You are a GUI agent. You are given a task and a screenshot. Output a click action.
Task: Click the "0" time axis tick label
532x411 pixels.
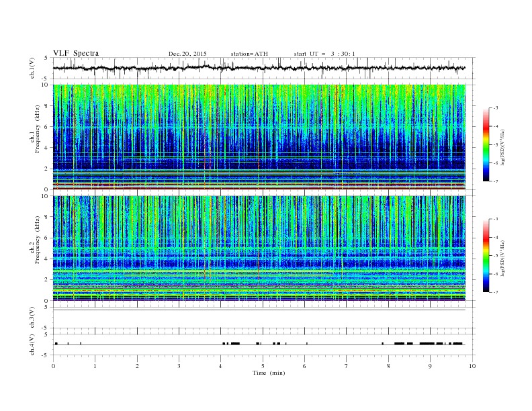(x=53, y=366)
